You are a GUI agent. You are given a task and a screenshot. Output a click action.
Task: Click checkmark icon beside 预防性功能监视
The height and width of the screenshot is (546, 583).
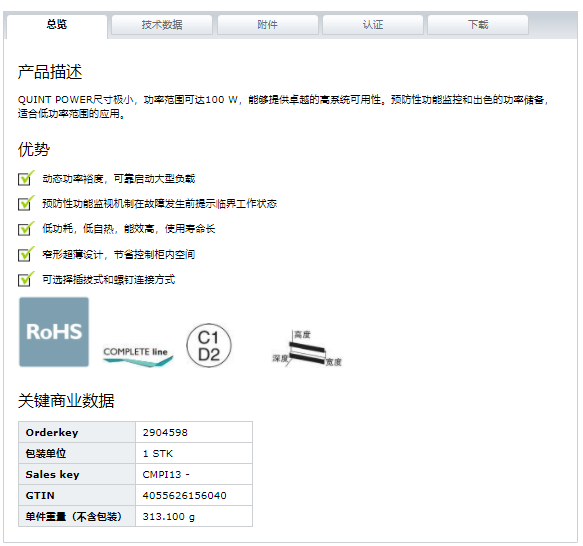[x=26, y=203]
